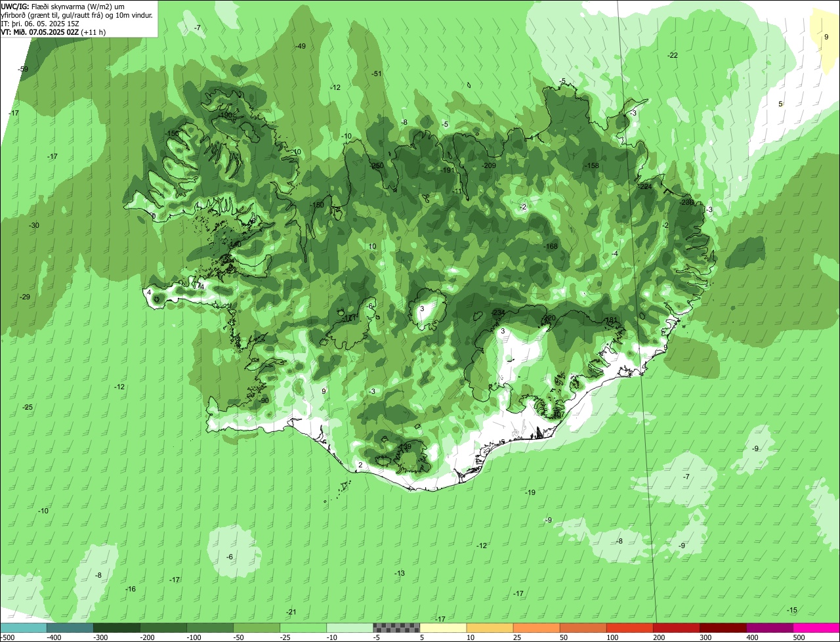Select the '-121' value on the map
Screen dimensions: 840x642
pyautogui.click(x=350, y=318)
